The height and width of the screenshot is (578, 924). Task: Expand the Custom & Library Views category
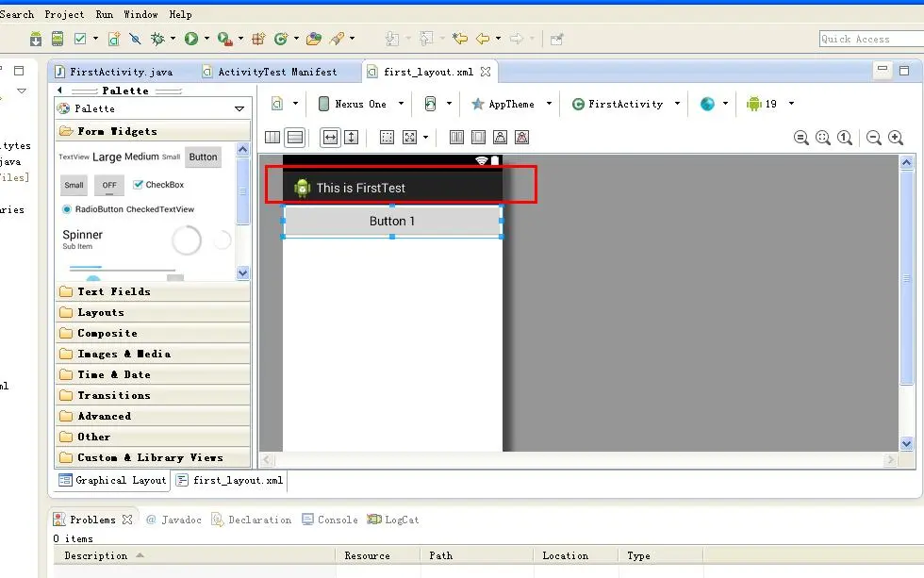coord(153,457)
